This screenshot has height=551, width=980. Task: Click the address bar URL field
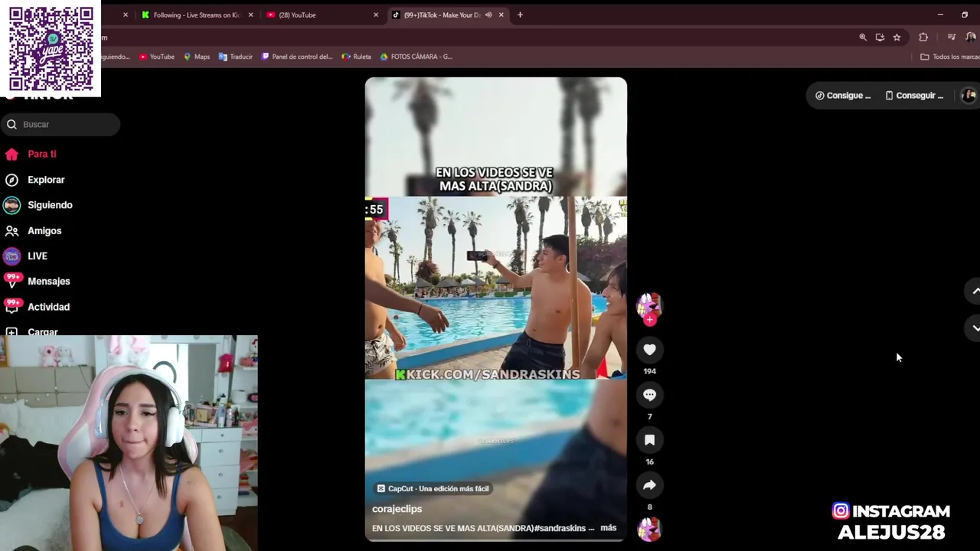475,37
